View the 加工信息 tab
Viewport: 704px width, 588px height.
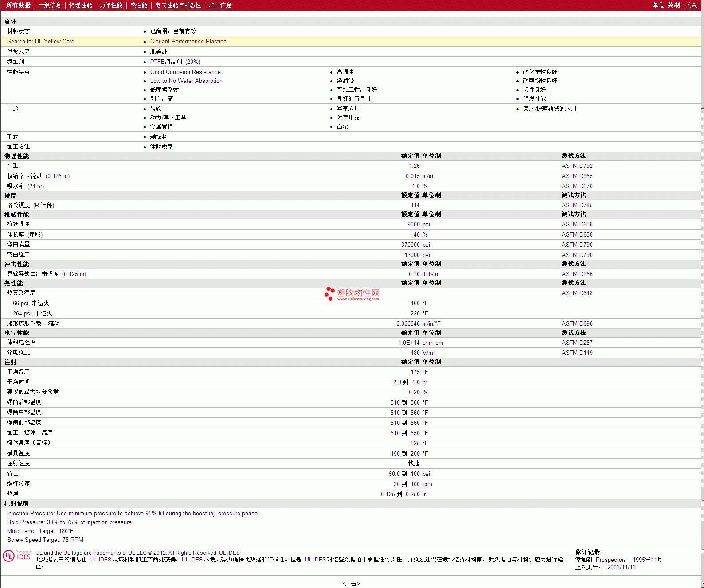click(220, 5)
